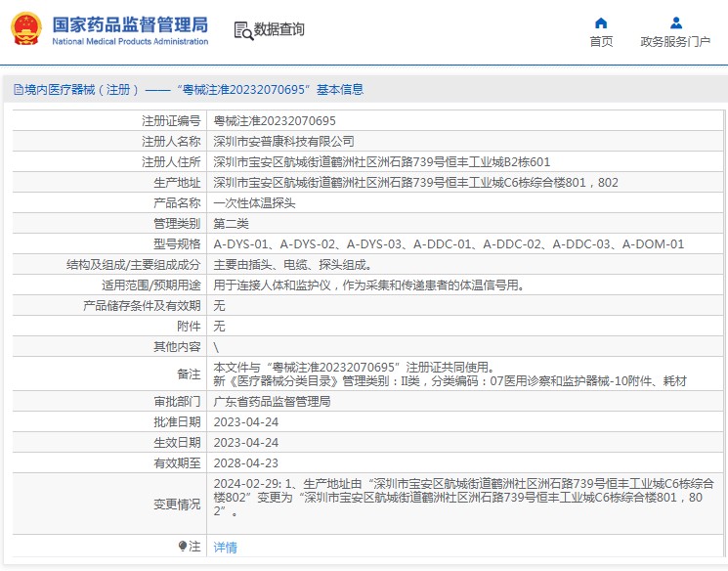The image size is (728, 571).
Task: Click the lightbulb icon beside 注
Action: 183,546
